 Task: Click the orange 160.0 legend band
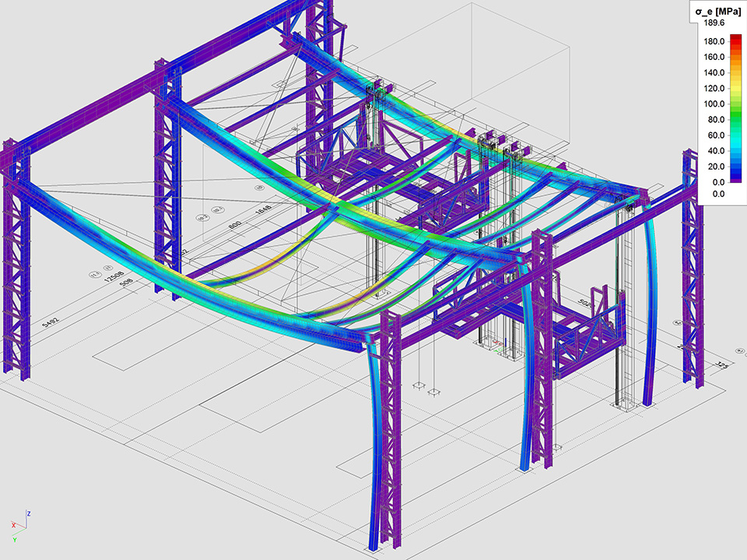pos(736,57)
